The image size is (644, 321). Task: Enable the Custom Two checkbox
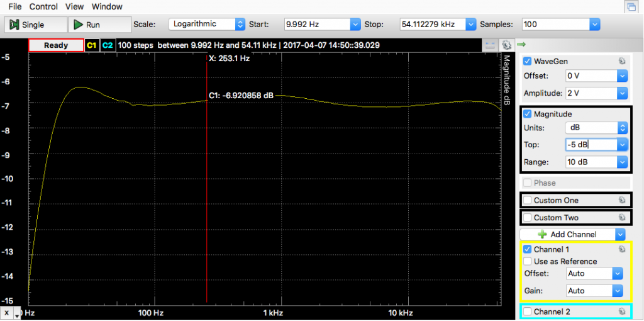528,217
